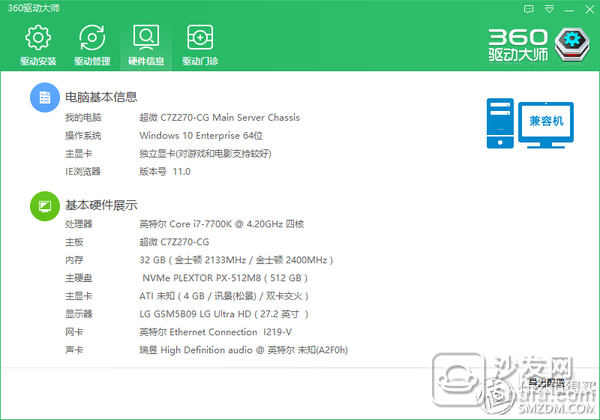
Task: Open the 驱动门诊 tab
Action: pos(200,45)
